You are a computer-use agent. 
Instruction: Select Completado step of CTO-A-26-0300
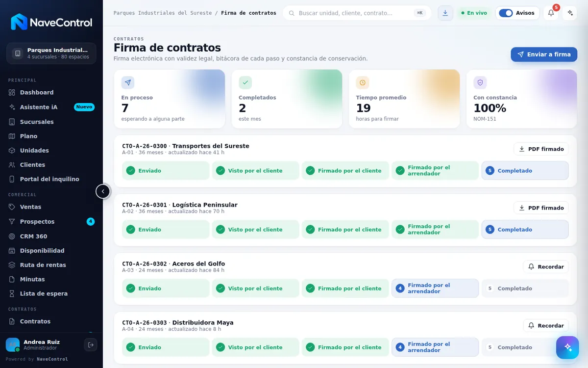525,171
